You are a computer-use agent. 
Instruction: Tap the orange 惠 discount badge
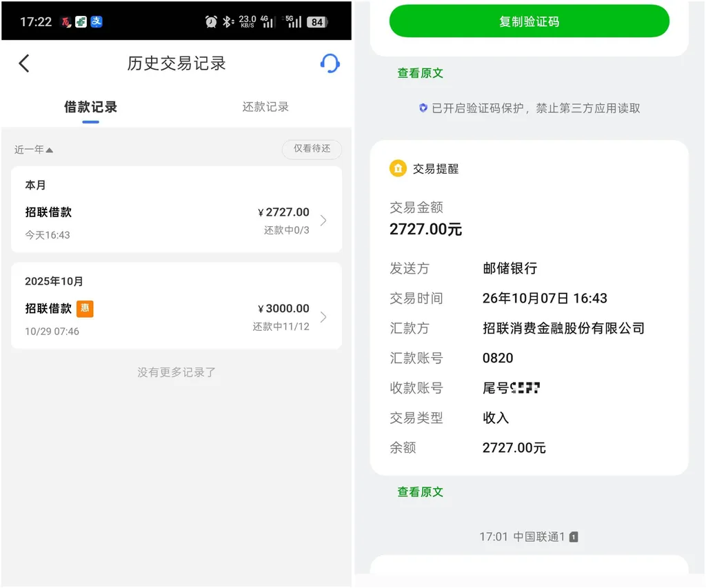coord(85,308)
